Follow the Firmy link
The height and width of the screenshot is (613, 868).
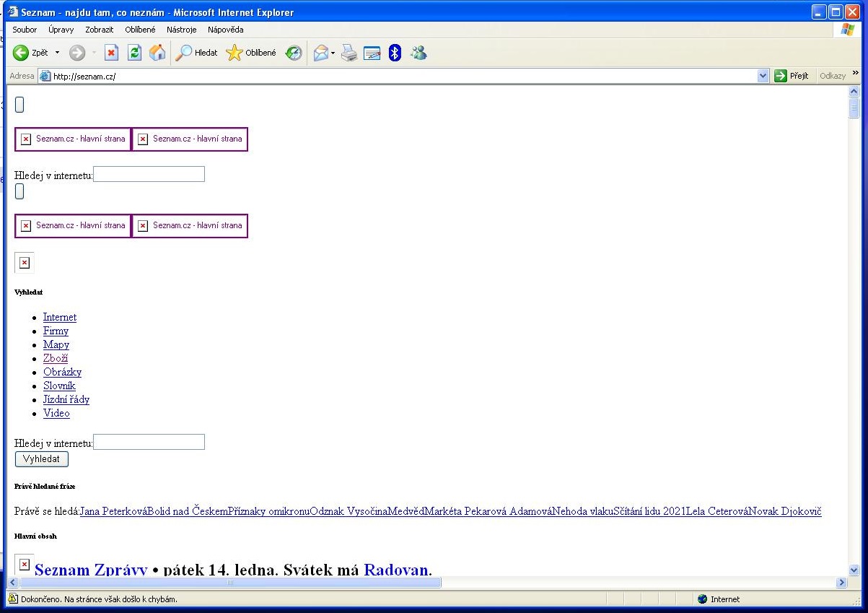[56, 331]
